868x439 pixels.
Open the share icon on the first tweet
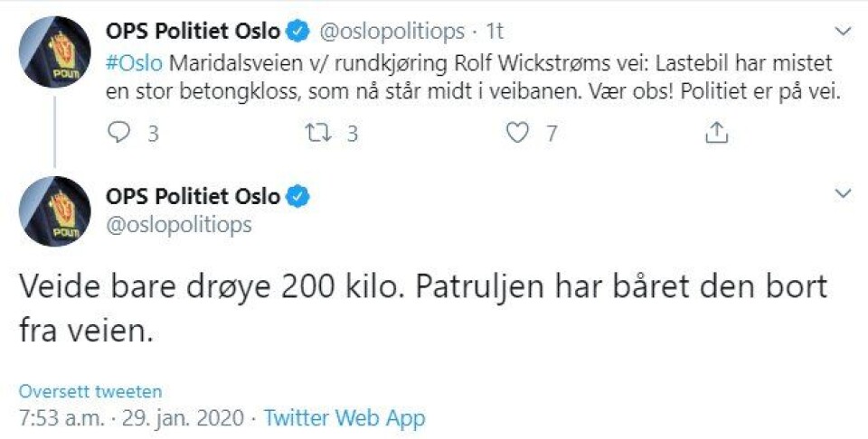pyautogui.click(x=716, y=134)
